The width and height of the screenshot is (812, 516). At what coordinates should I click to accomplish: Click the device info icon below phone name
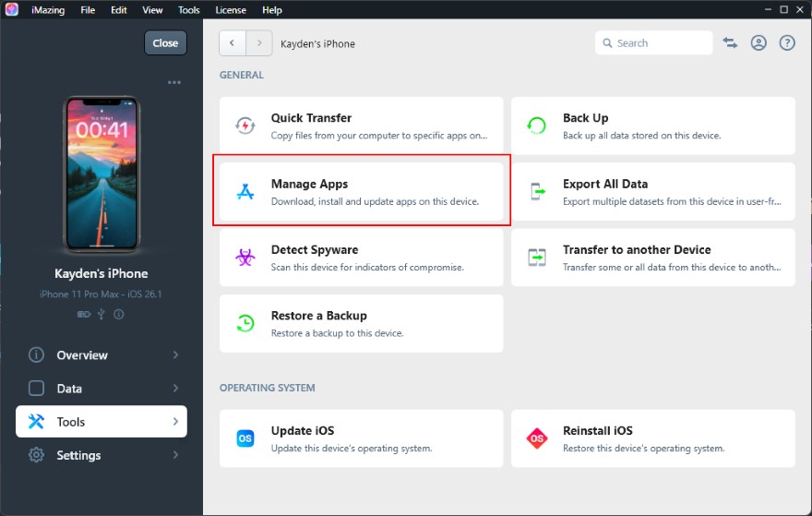coord(119,314)
